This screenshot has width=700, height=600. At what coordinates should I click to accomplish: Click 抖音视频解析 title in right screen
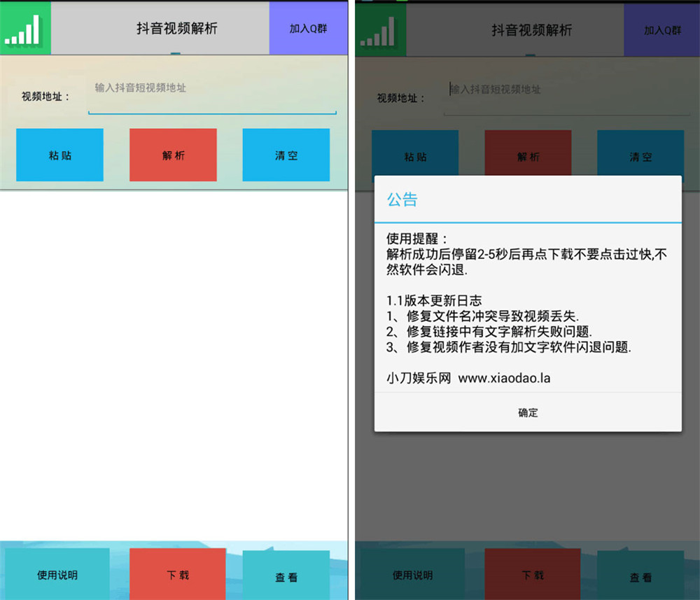[532, 30]
